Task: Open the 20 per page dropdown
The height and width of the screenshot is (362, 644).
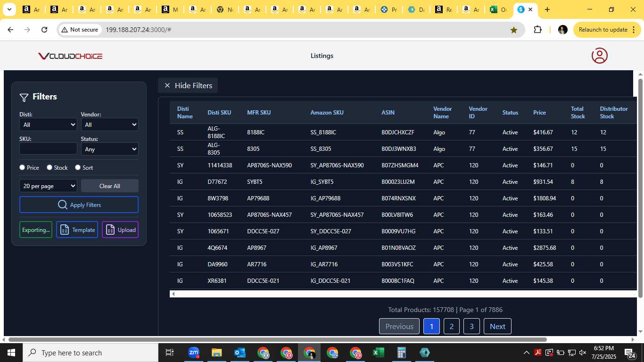Action: click(x=48, y=186)
